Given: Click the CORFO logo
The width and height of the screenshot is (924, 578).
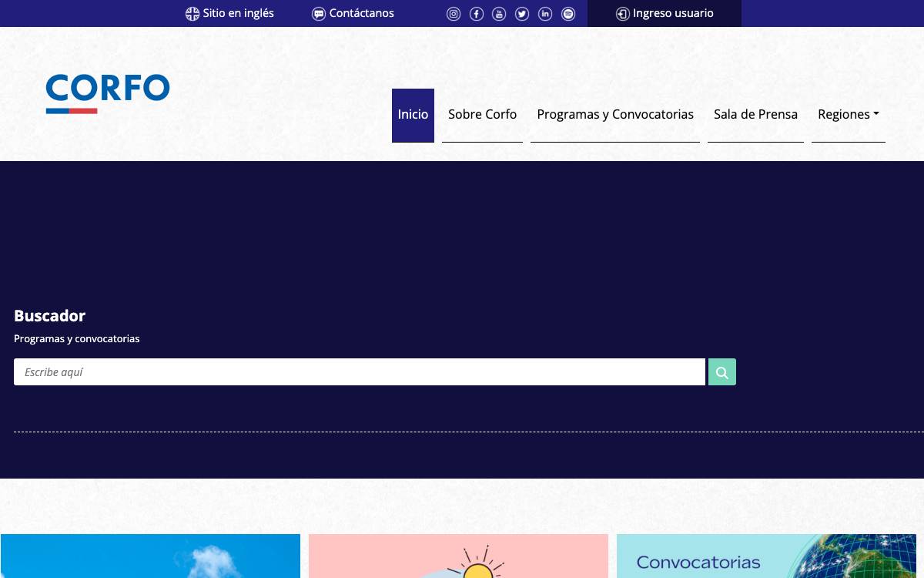Looking at the screenshot, I should coord(108,94).
